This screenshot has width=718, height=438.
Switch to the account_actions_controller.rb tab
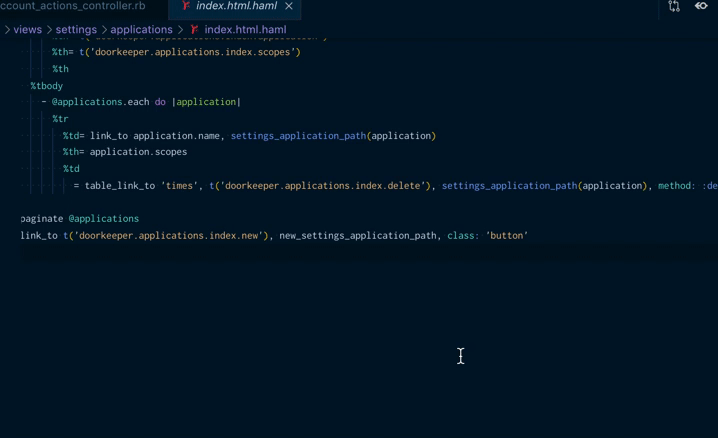coord(73,6)
